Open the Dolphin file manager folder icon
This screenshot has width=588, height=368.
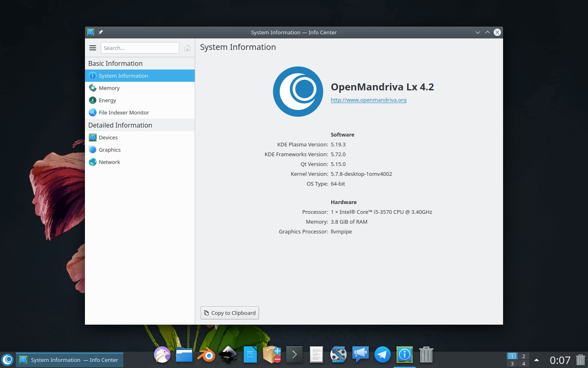point(184,355)
